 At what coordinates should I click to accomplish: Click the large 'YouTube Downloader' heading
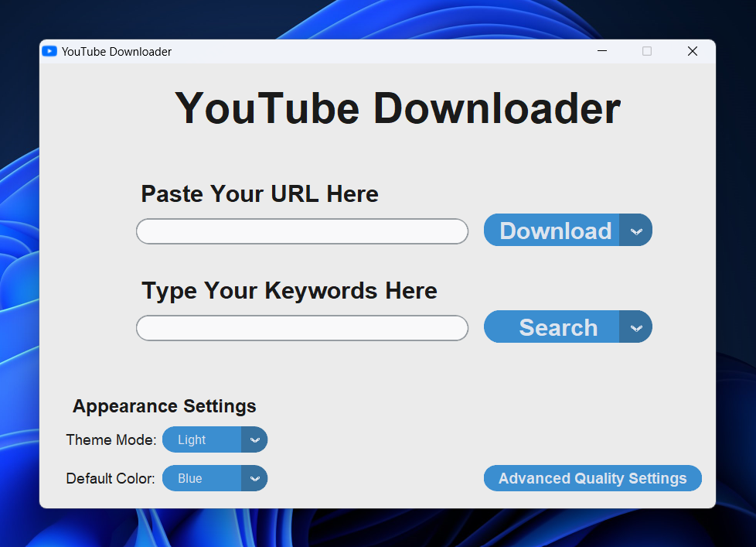tap(398, 109)
